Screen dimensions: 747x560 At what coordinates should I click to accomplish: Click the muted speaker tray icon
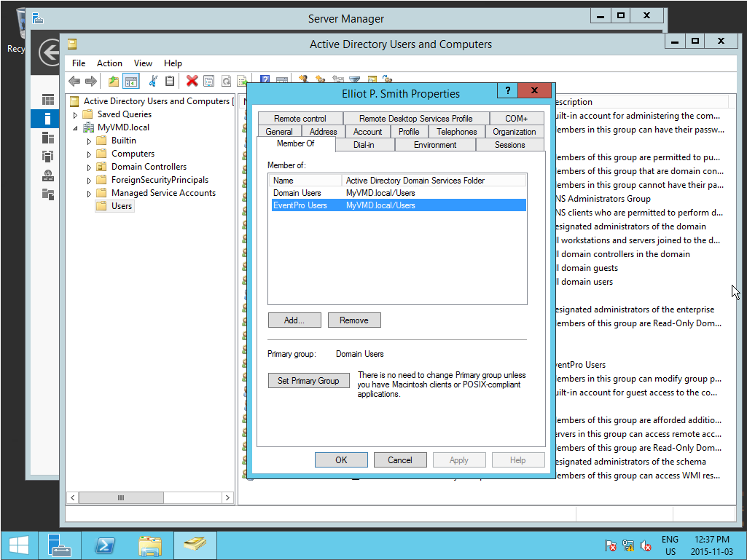[646, 545]
